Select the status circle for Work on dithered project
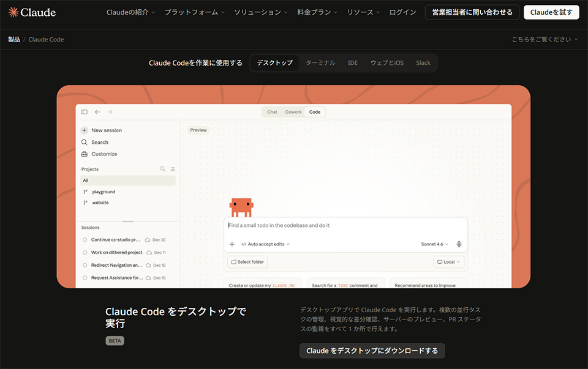The height and width of the screenshot is (369, 588). 86,252
